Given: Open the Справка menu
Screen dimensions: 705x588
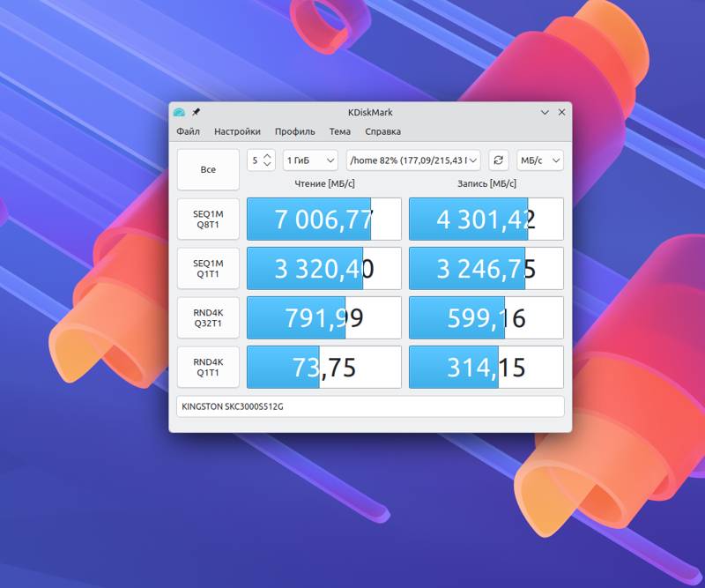Looking at the screenshot, I should (x=382, y=131).
